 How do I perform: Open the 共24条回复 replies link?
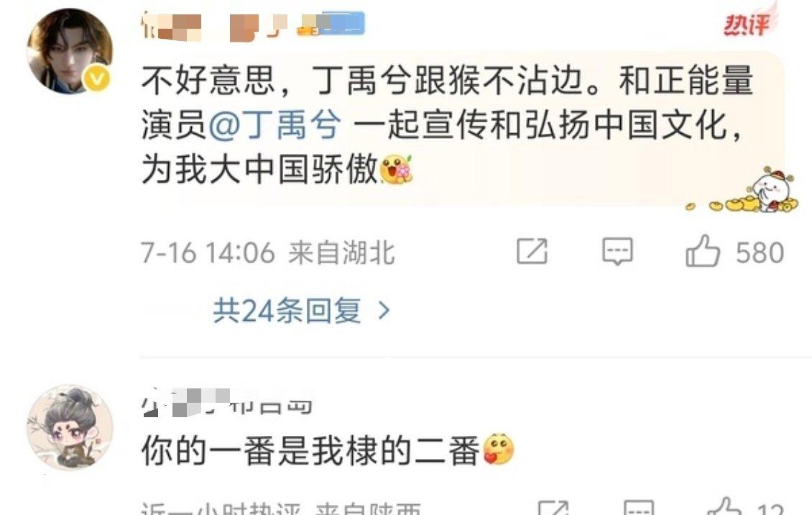pyautogui.click(x=301, y=310)
